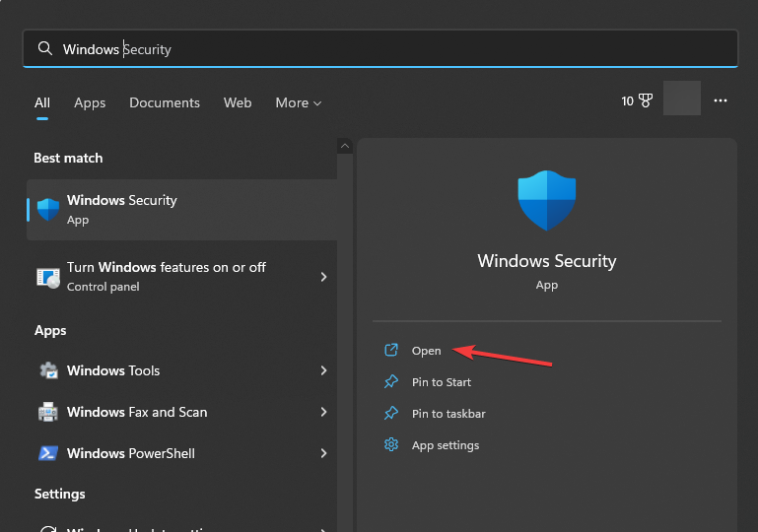The height and width of the screenshot is (532, 758).
Task: Click the Best match heading text
Action: pos(68,158)
